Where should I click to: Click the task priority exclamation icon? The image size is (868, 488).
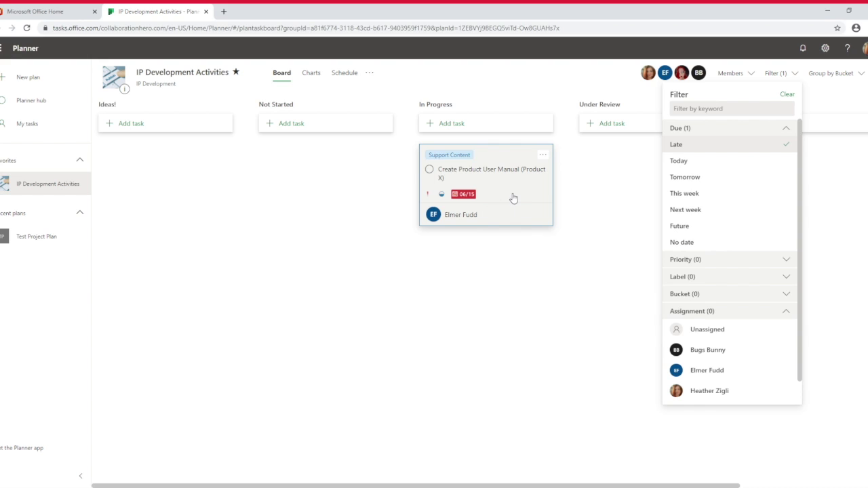click(427, 194)
